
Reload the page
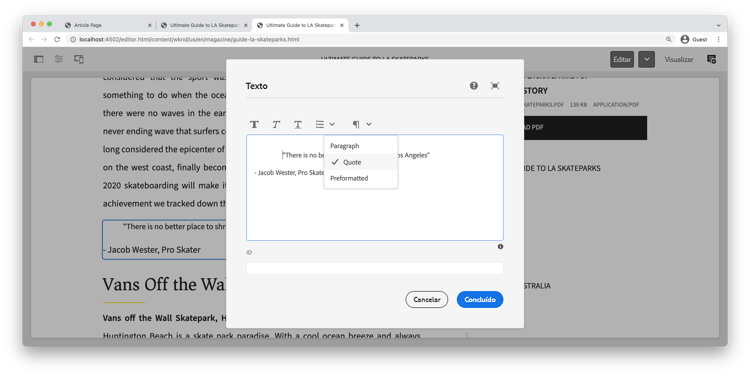click(x=57, y=39)
